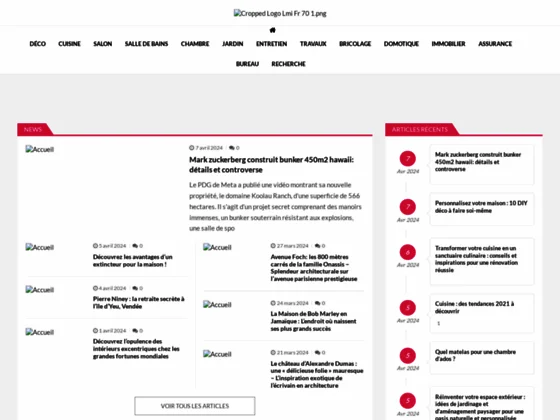Click the clock icon next to 24 mars 2024
Image resolution: width=560 pixels, height=420 pixels.
(273, 303)
